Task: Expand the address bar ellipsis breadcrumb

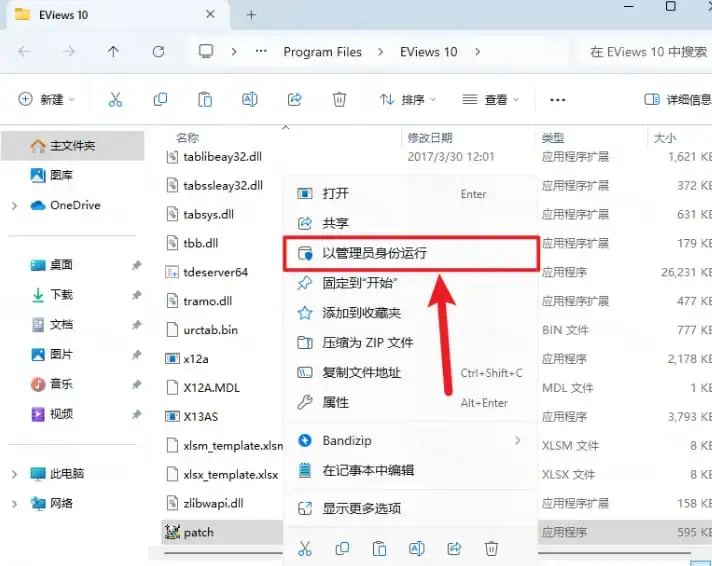Action: [261, 51]
